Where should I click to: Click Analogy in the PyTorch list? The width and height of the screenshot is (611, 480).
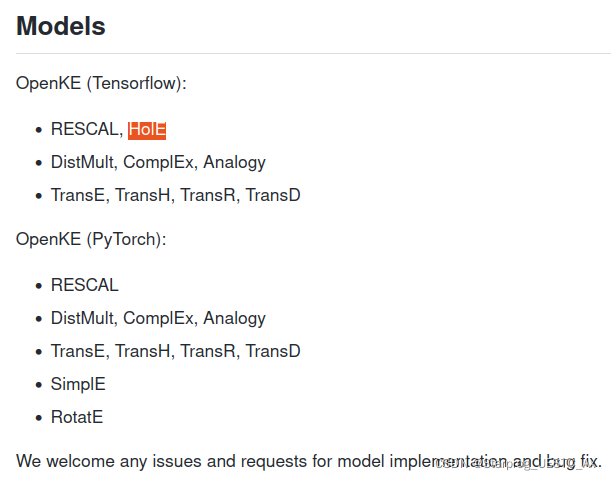[x=234, y=318]
